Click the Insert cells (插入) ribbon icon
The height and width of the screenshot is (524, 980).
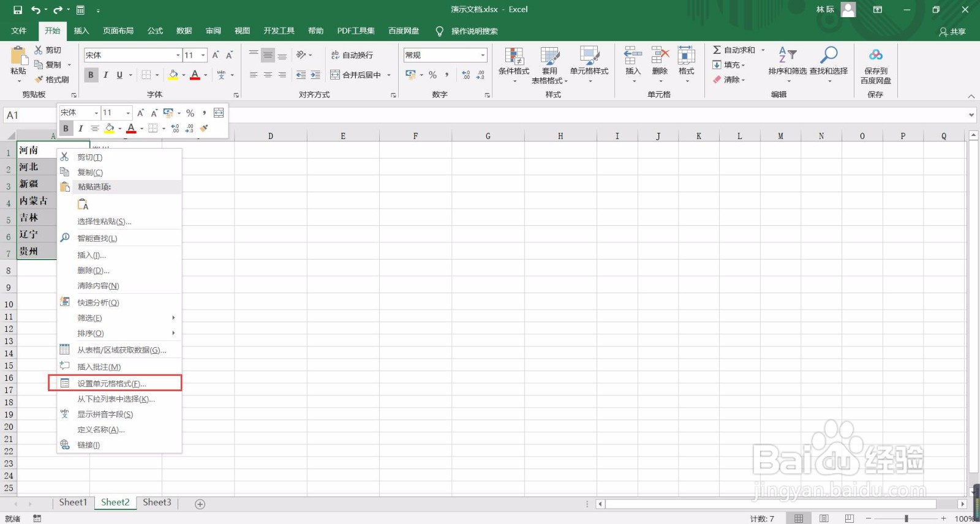coord(633,55)
